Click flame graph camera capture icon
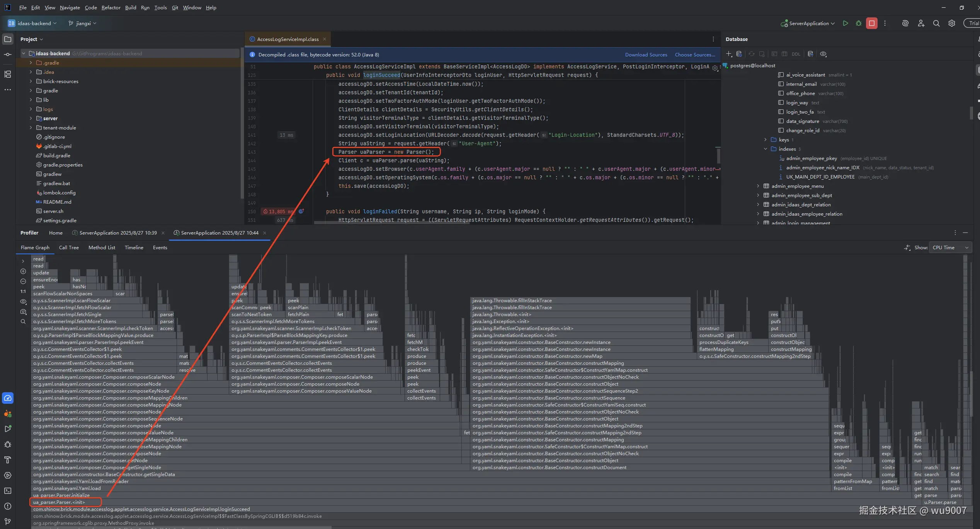 (23, 311)
